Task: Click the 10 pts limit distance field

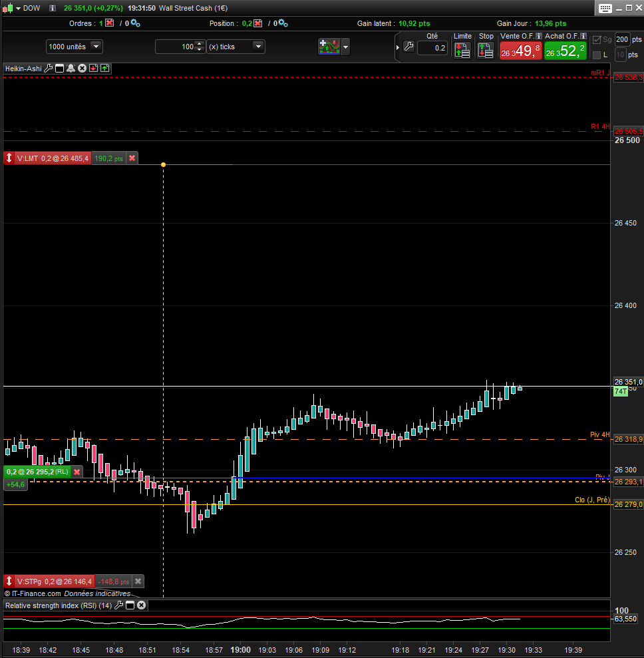Action: tap(621, 55)
